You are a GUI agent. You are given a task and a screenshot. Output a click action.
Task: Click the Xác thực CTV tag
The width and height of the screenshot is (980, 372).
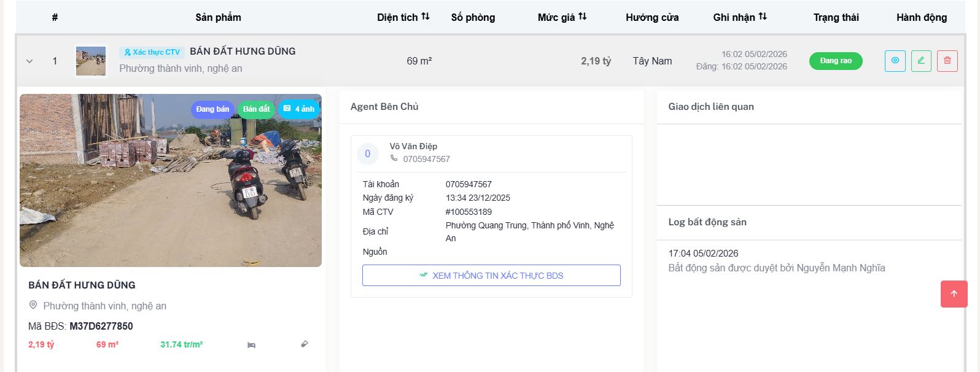click(x=152, y=52)
